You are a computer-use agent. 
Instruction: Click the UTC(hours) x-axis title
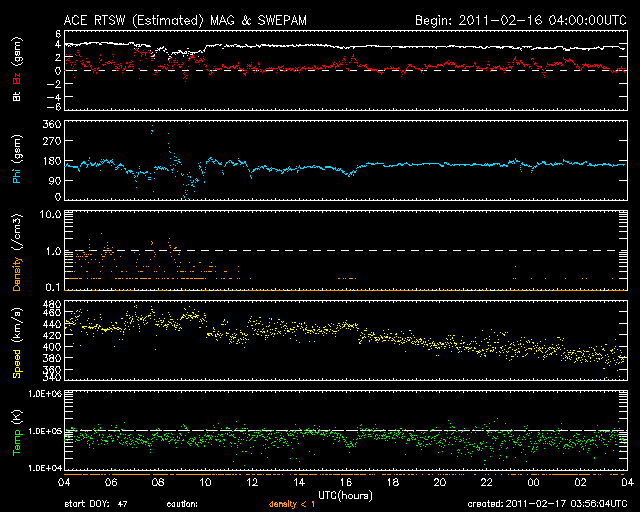(x=347, y=495)
